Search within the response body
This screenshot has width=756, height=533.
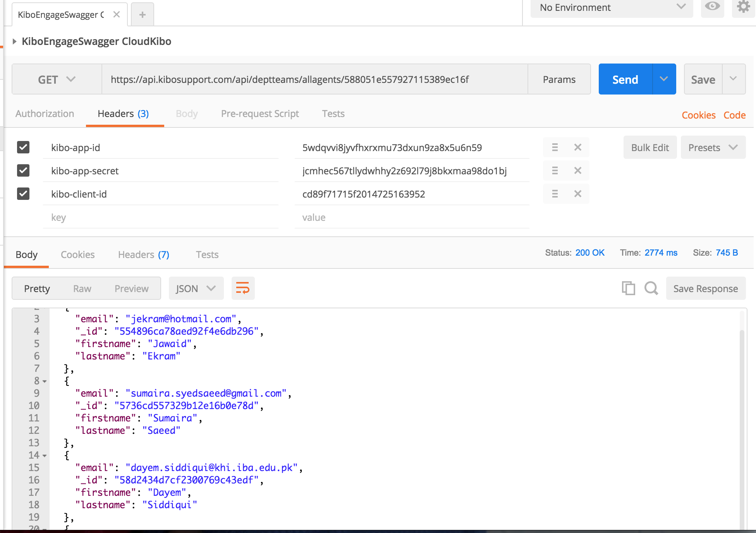coord(651,288)
